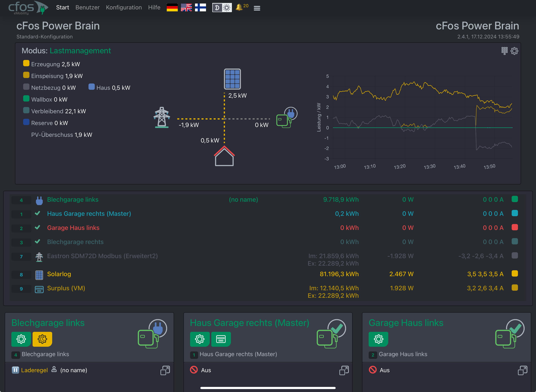Open the Lastmanagement panel gear settings
The width and height of the screenshot is (536, 392).
pos(514,51)
